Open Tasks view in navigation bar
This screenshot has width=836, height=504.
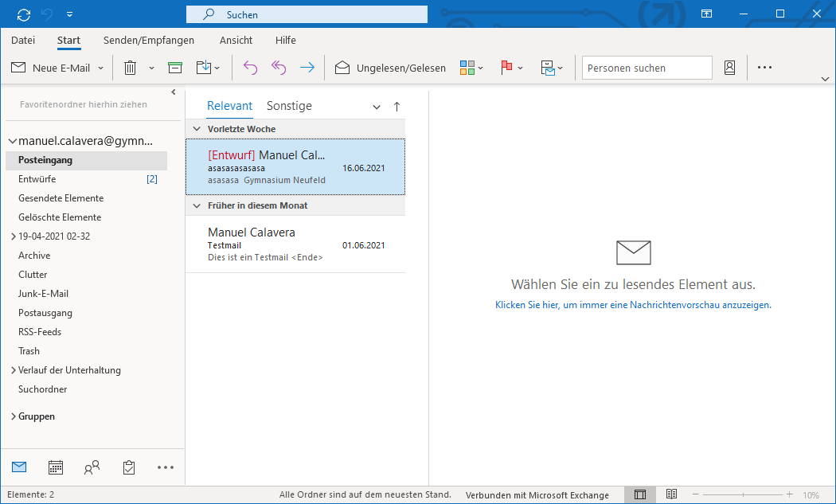tap(128, 467)
